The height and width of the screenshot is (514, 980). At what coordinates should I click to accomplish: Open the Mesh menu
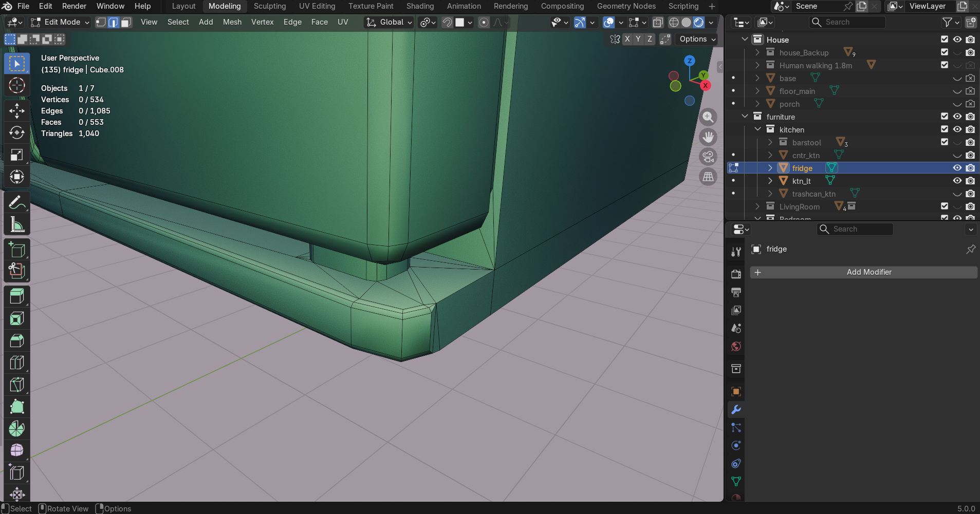[x=232, y=22]
